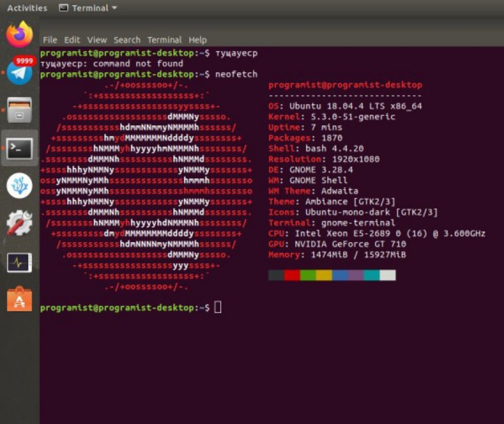Open Telegram with 9999 badge

[20, 72]
